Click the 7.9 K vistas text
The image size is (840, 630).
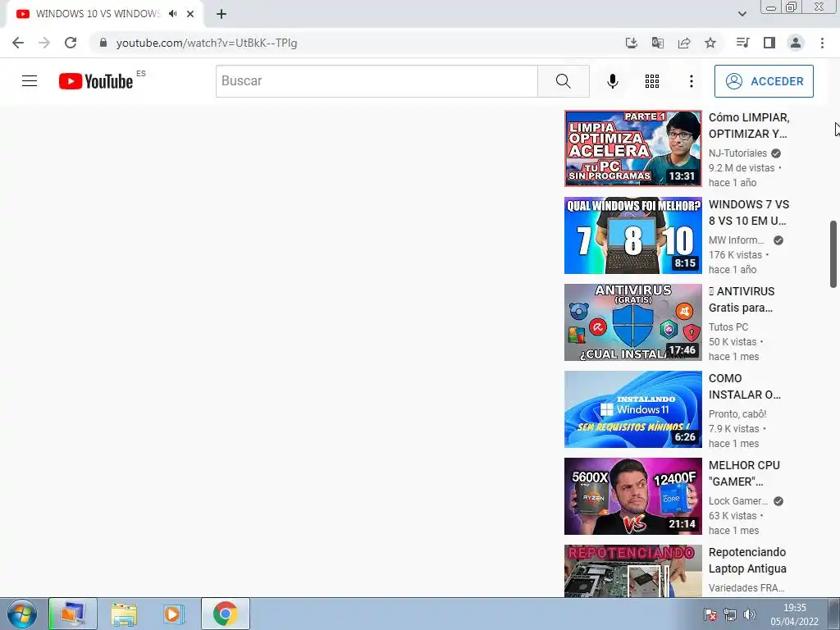click(734, 428)
